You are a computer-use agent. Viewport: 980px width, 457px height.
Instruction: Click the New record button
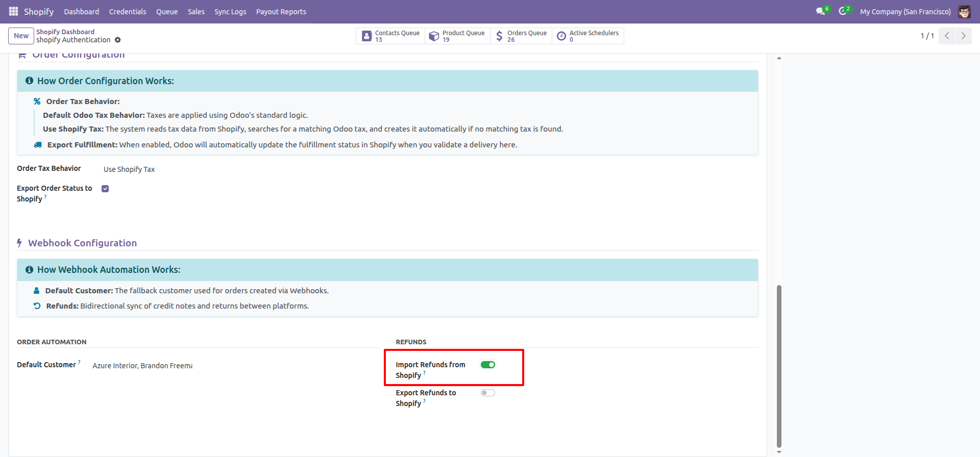coord(21,36)
